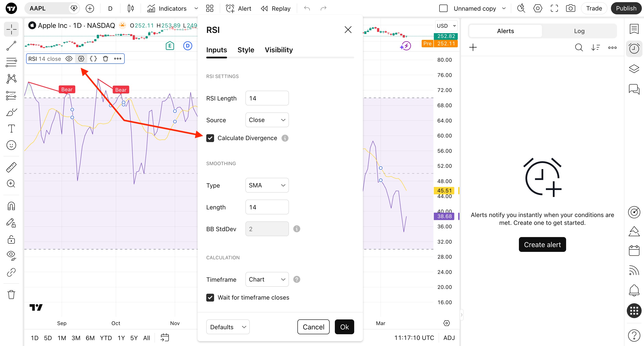Hide RSI with the eye icon
This screenshot has height=346, width=644.
point(69,59)
